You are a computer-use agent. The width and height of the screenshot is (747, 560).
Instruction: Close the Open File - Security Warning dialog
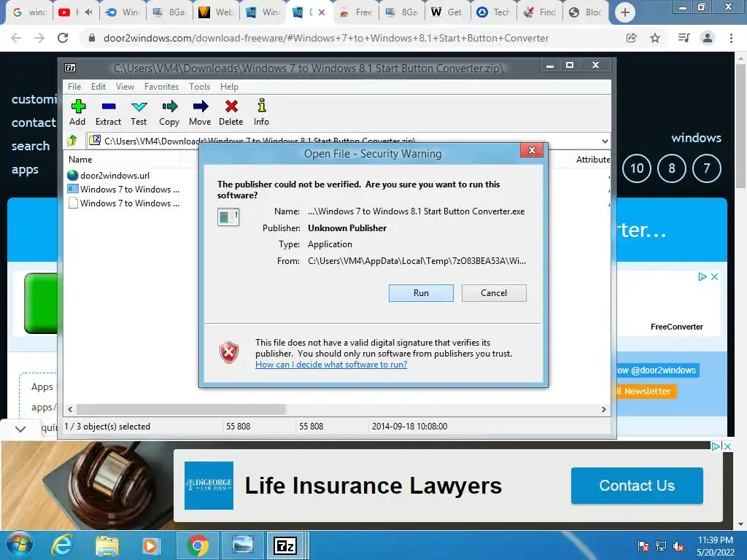coord(532,150)
